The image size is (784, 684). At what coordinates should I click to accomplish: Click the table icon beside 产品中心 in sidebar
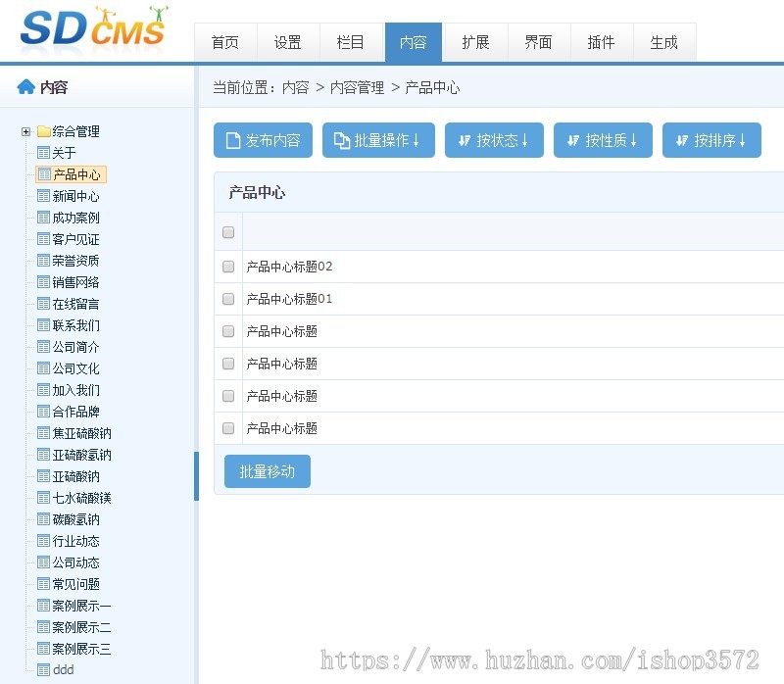[x=45, y=173]
